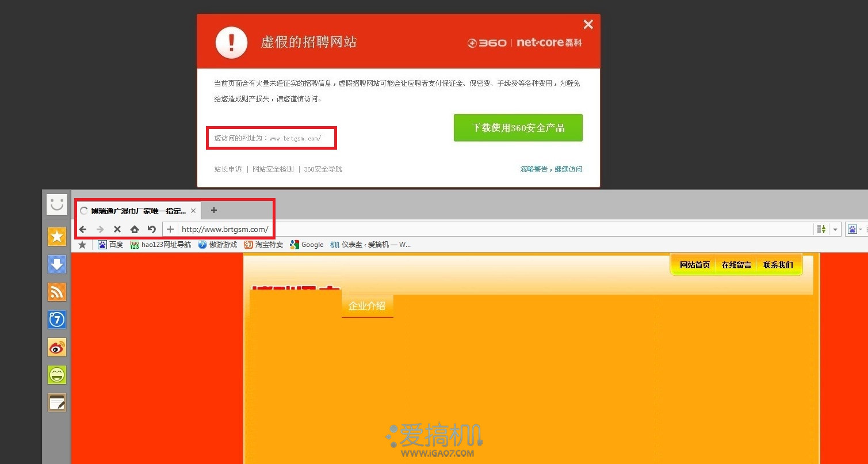This screenshot has height=464, width=868.
Task: Open the hao123网址导航 bookmark
Action: pos(160,245)
